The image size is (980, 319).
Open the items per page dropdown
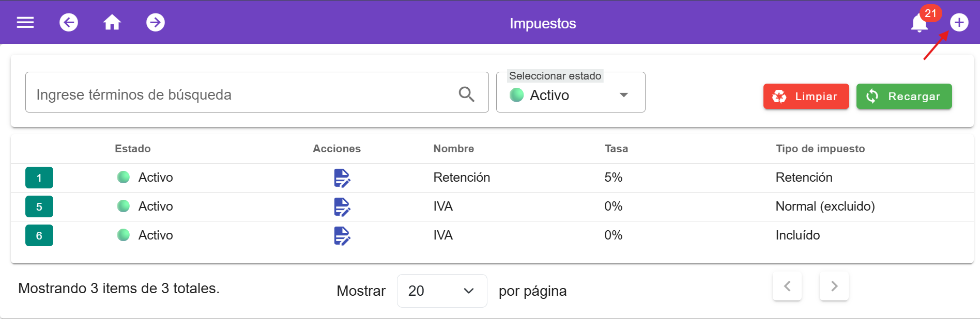point(442,291)
